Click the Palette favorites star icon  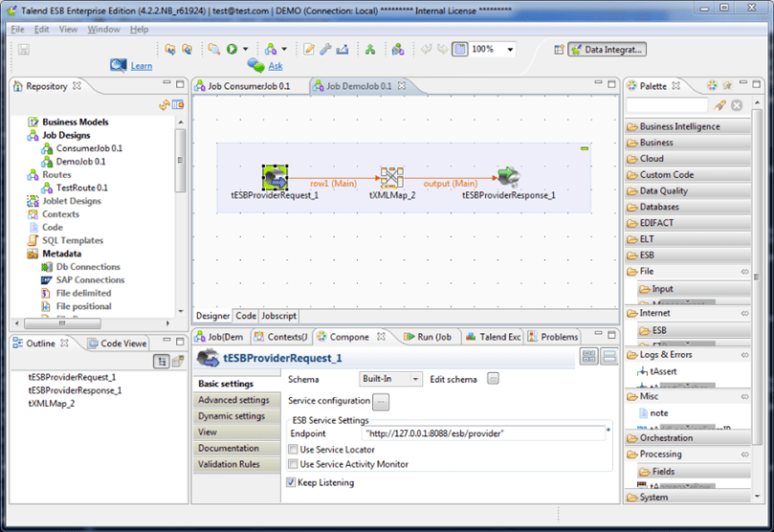(726, 85)
